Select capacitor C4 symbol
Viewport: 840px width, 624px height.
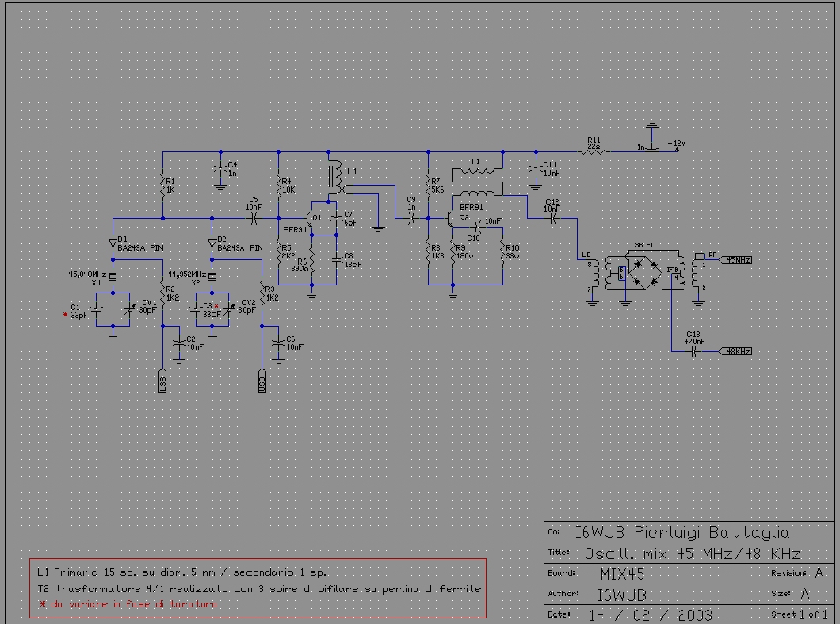tap(220, 168)
